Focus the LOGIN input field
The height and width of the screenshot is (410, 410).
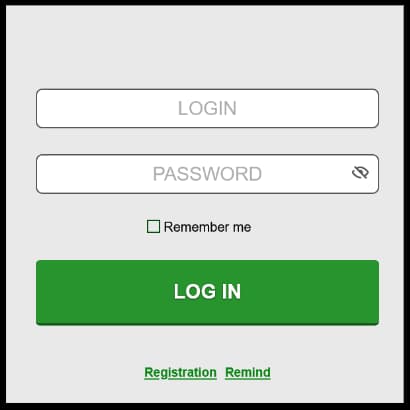coord(207,108)
